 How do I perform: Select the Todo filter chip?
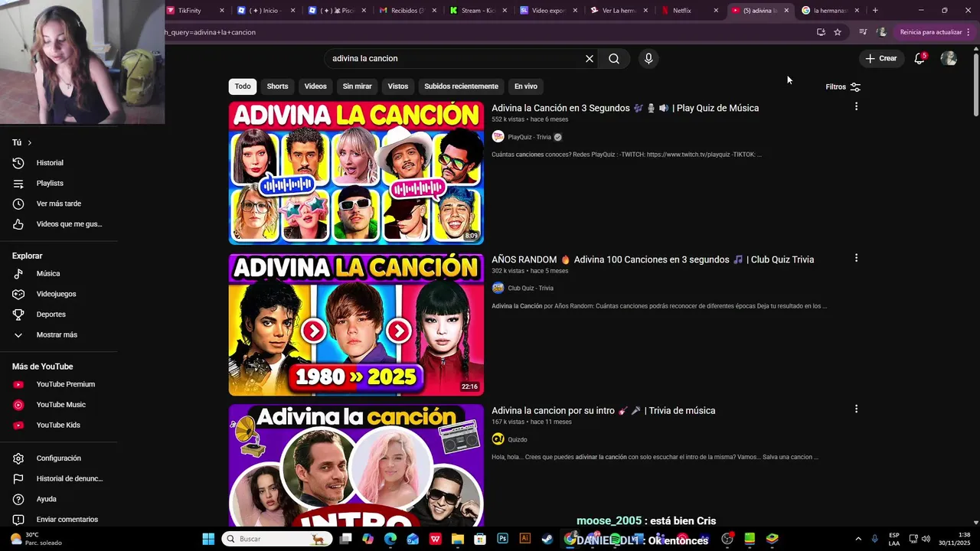tap(243, 86)
